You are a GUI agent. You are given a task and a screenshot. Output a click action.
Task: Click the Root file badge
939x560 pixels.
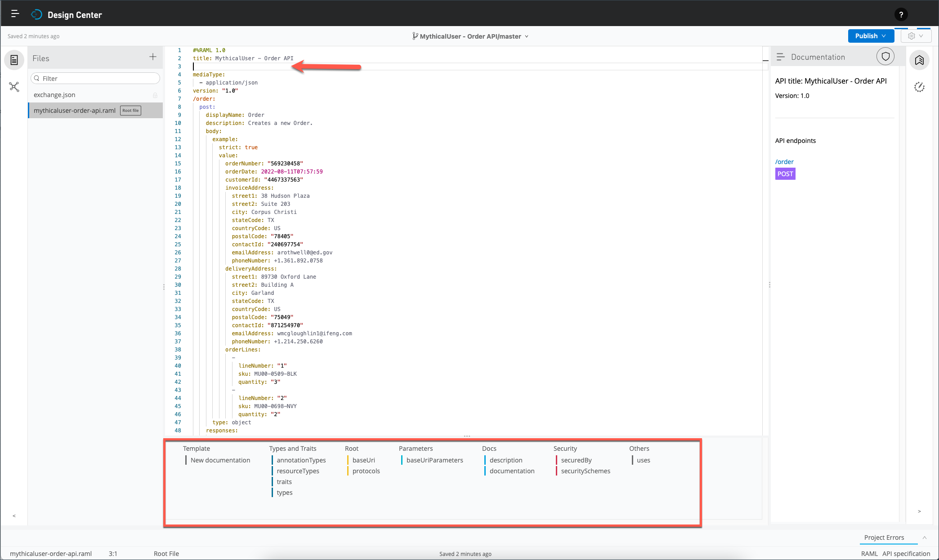tap(131, 111)
